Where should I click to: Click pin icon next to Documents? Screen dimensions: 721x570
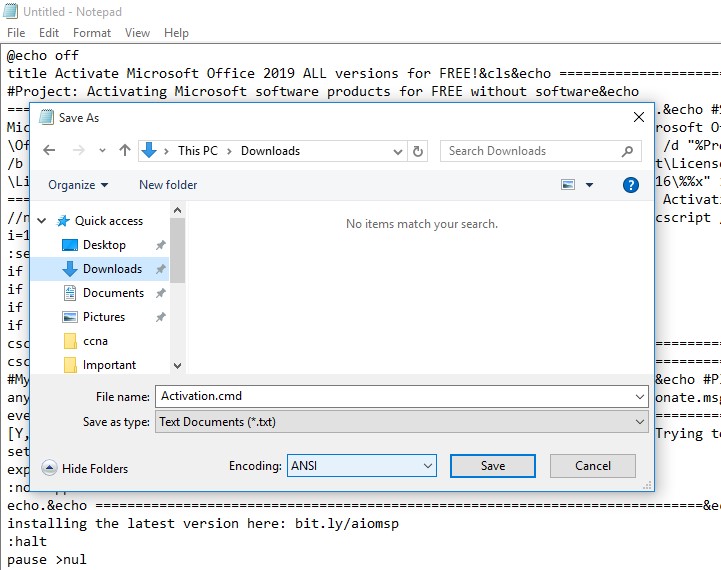coord(160,293)
